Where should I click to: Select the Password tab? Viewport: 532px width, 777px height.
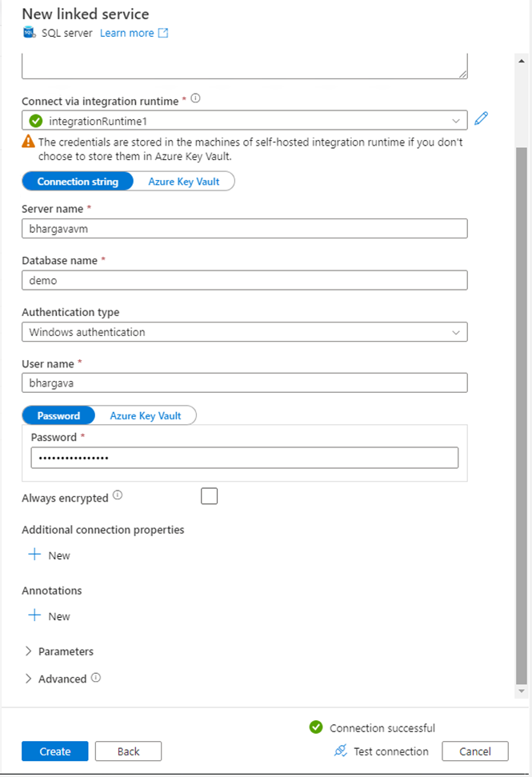point(58,415)
